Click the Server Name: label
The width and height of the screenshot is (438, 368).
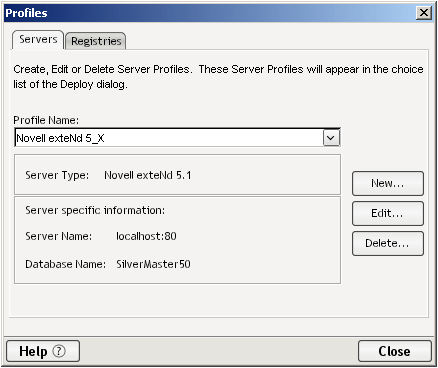pyautogui.click(x=59, y=236)
